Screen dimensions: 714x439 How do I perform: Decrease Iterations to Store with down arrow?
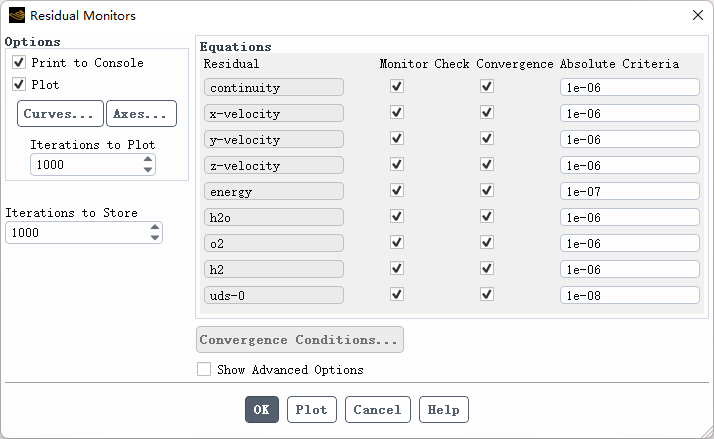[154, 238]
